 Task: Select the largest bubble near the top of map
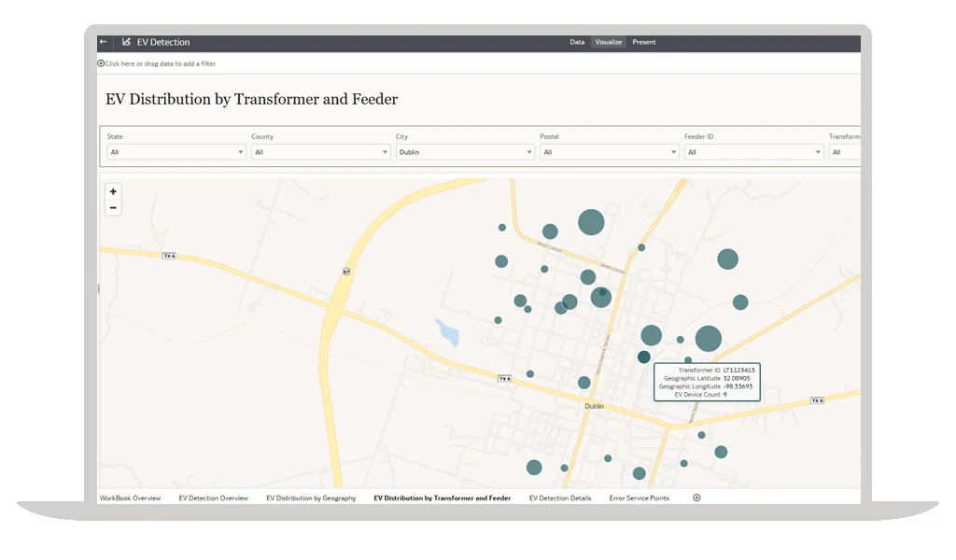pyautogui.click(x=591, y=222)
